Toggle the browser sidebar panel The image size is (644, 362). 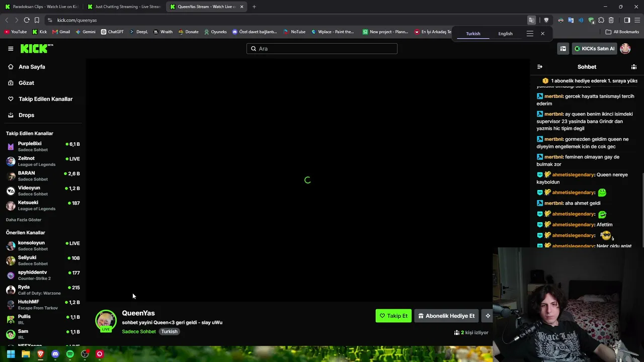click(x=627, y=20)
